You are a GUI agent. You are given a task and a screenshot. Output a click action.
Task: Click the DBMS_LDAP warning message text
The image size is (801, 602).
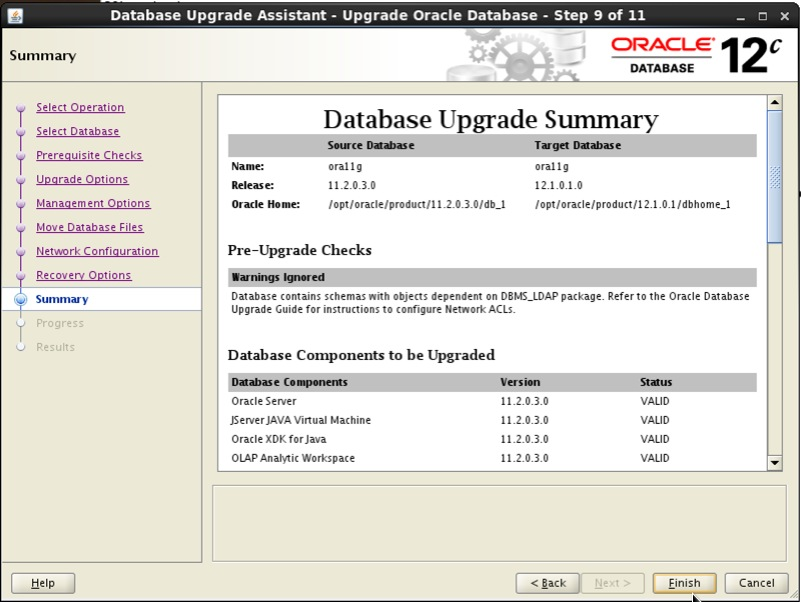(490, 303)
